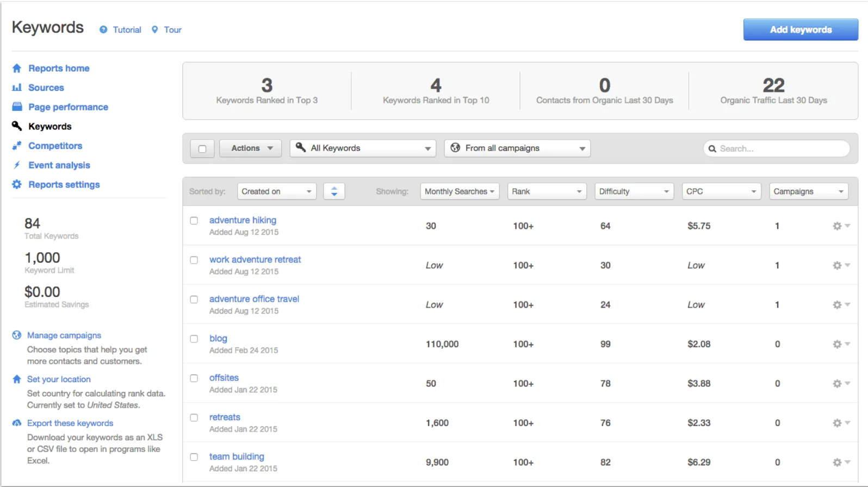Screen dimensions: 868x487
Task: Open the Rank column dropdown
Action: click(x=547, y=191)
